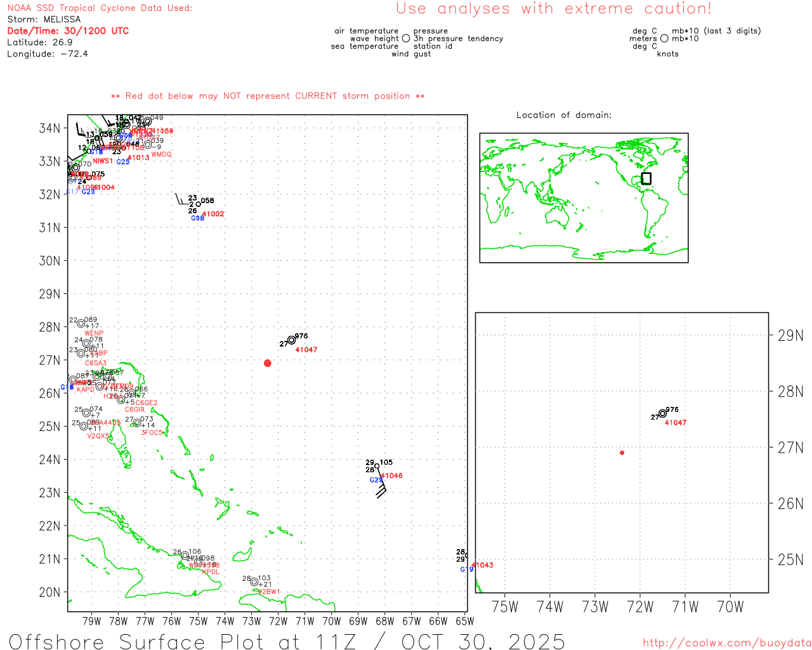The width and height of the screenshot is (812, 650).
Task: Click the '3h pressure tendency' legend label
Action: tap(458, 39)
